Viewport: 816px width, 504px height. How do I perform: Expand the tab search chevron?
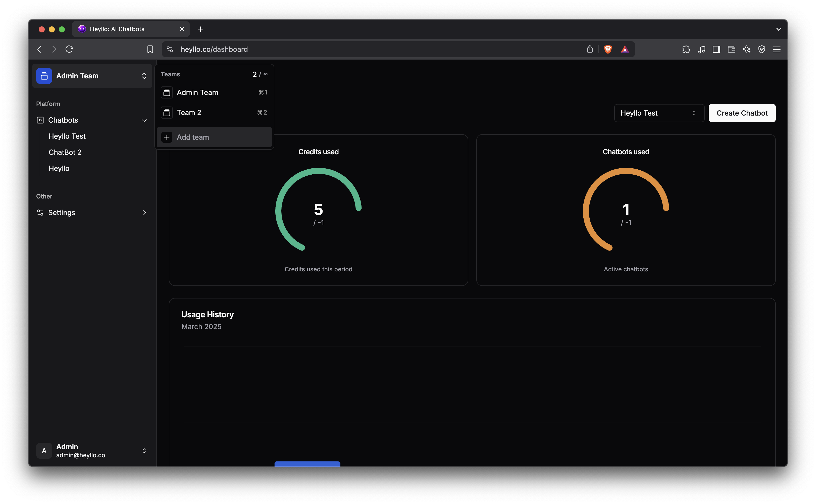[779, 29]
